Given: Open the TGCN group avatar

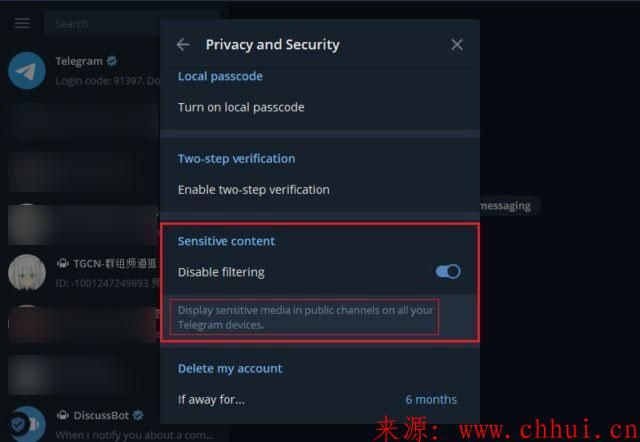Looking at the screenshot, I should click(27, 273).
